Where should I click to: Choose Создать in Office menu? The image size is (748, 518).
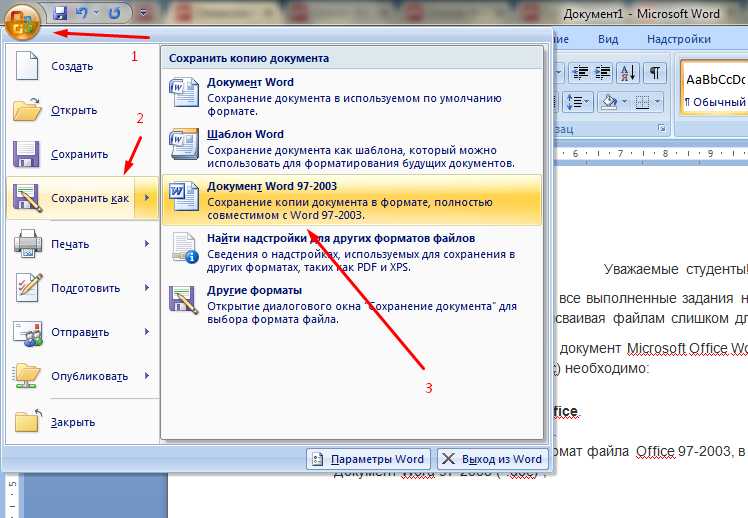point(83,66)
